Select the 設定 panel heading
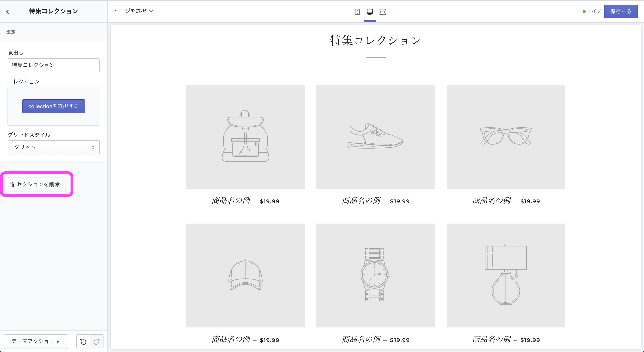644x352 pixels. (x=11, y=32)
